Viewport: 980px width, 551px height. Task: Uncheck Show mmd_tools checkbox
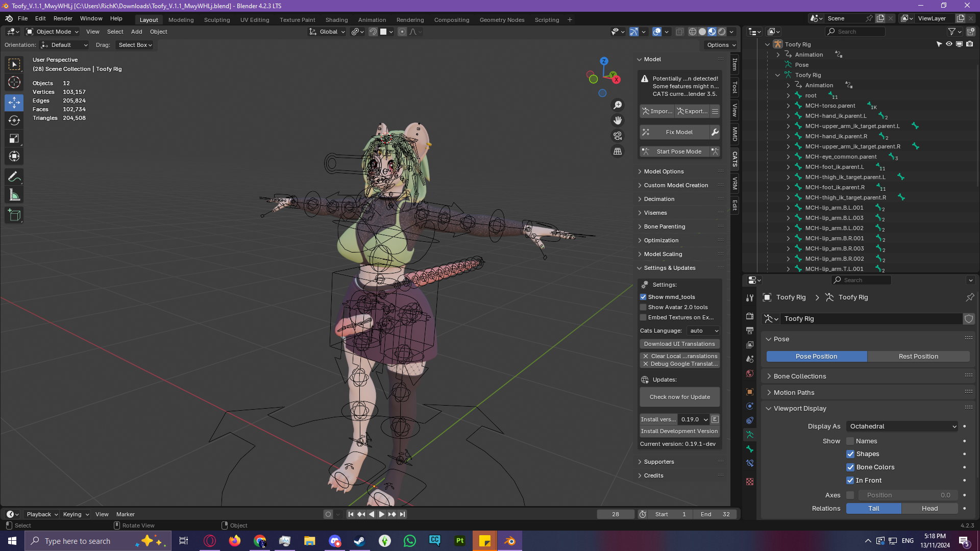coord(643,297)
